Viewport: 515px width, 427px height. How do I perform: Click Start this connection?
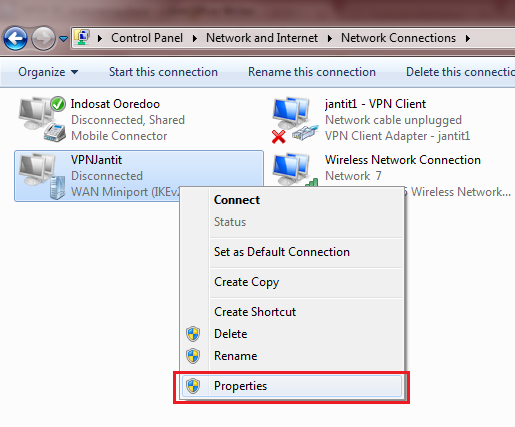[x=163, y=72]
